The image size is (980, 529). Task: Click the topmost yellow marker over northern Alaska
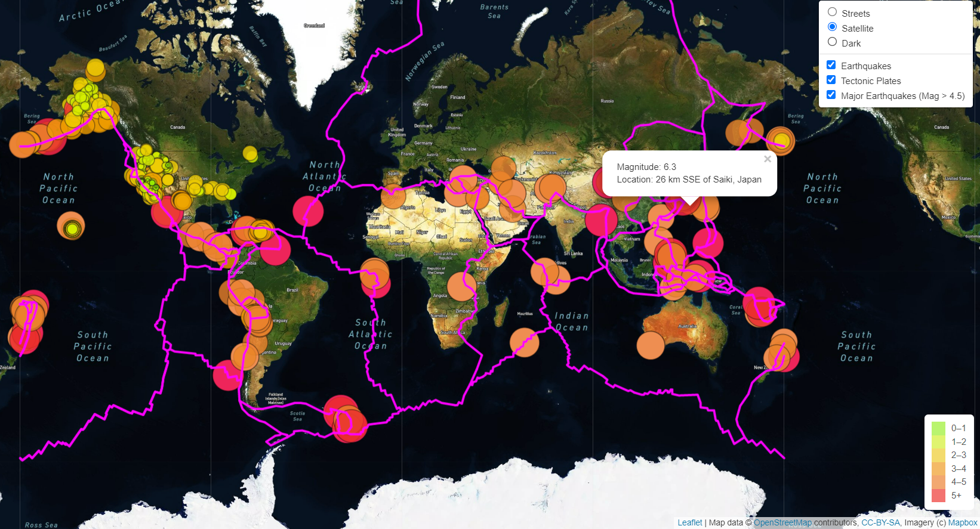click(x=95, y=69)
